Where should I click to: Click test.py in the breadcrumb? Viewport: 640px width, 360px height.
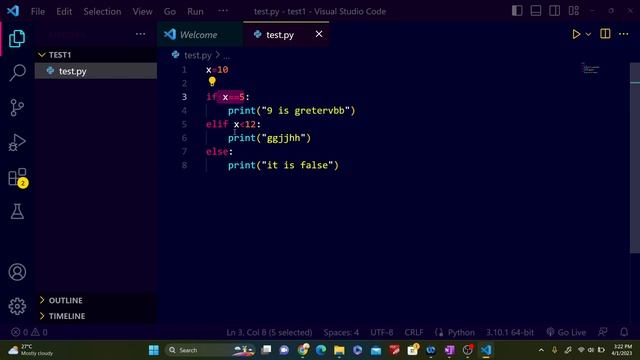click(198, 55)
